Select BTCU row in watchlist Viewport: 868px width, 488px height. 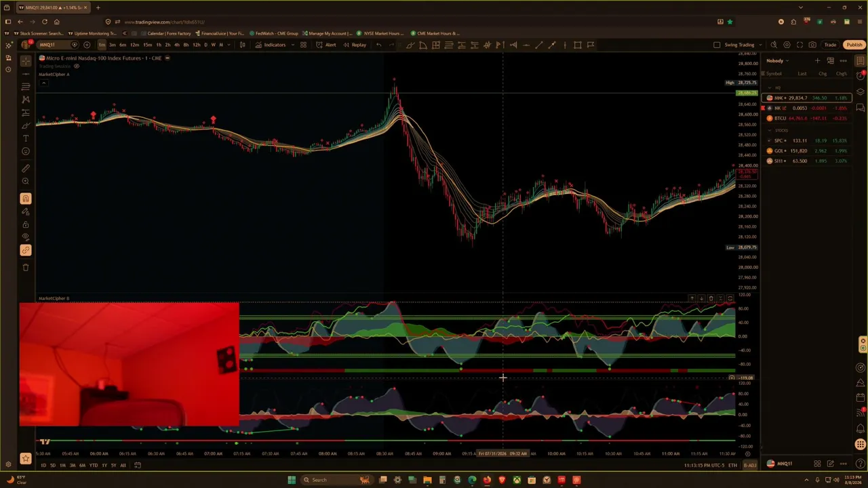point(807,119)
